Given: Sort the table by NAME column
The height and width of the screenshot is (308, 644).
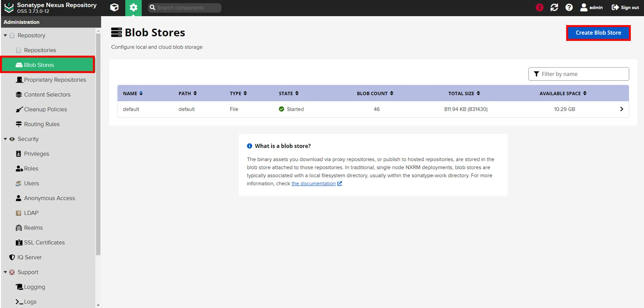Looking at the screenshot, I should coord(133,93).
